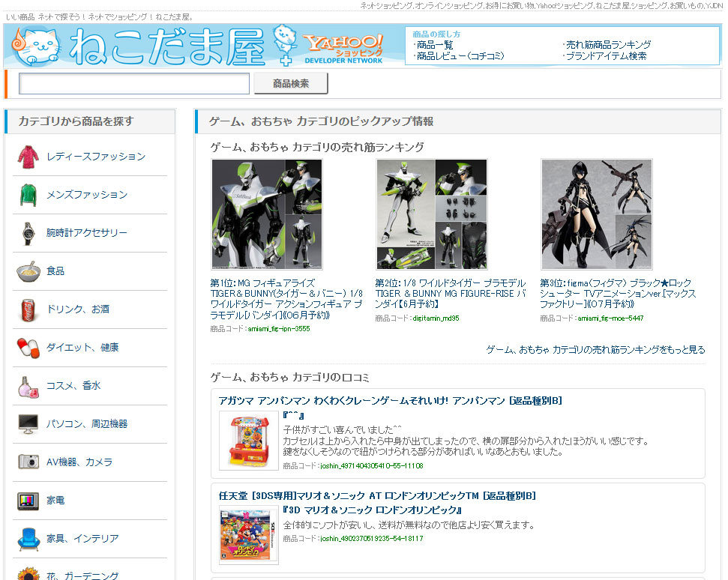Open the rank 3 Black Rock Shooter thumbnail
Viewport: 728px width, 580px height.
(x=597, y=214)
